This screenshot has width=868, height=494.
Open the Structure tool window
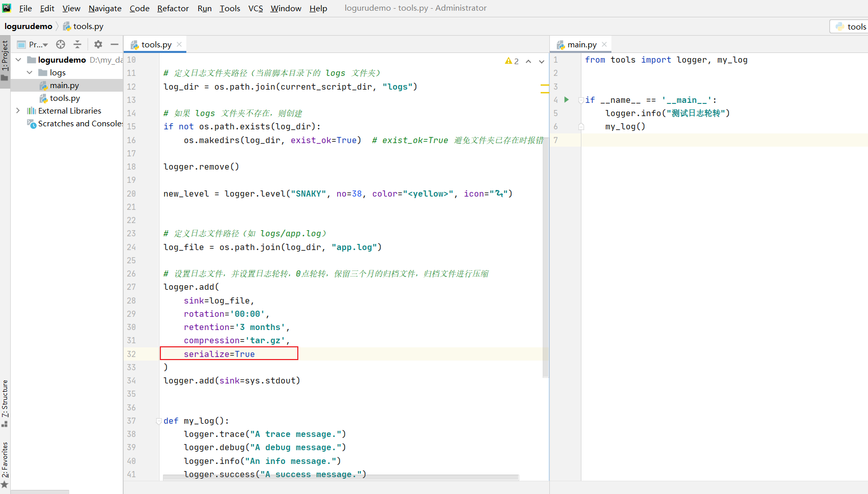pos(5,402)
